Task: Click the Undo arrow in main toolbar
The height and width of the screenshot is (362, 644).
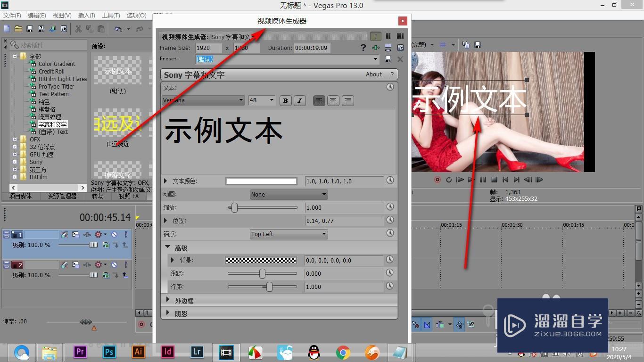Action: 118,29
